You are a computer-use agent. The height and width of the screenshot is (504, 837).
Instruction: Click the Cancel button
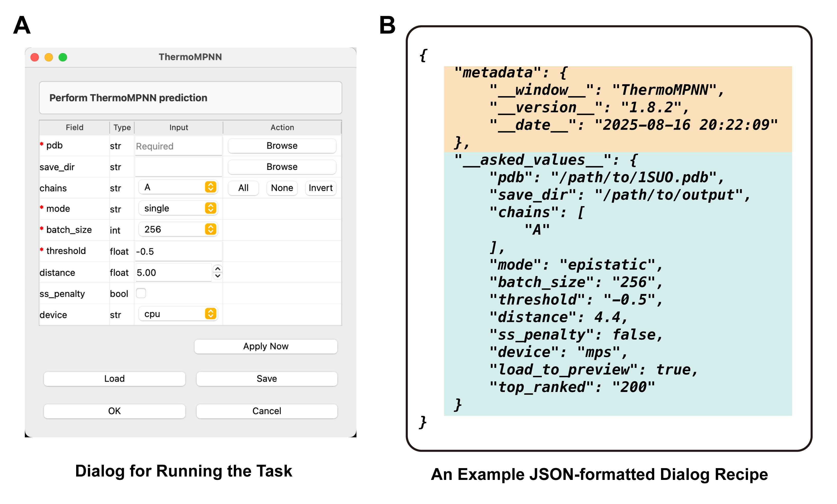[267, 411]
